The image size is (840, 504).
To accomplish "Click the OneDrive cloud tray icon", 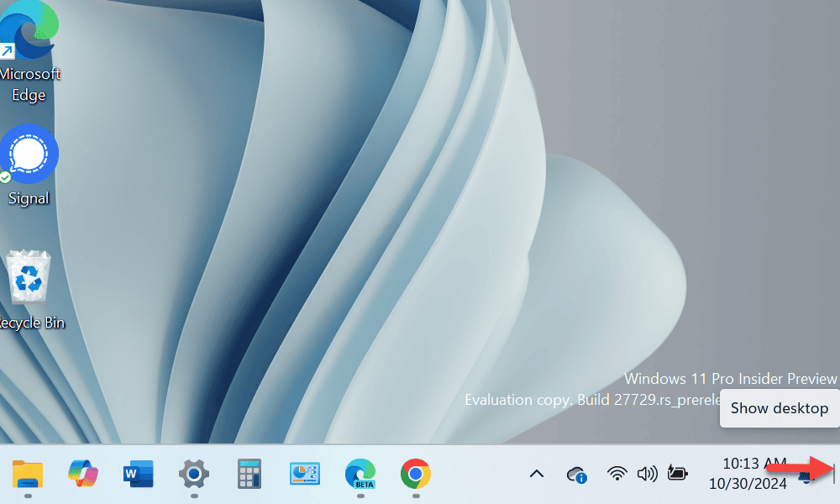I will point(577,475).
